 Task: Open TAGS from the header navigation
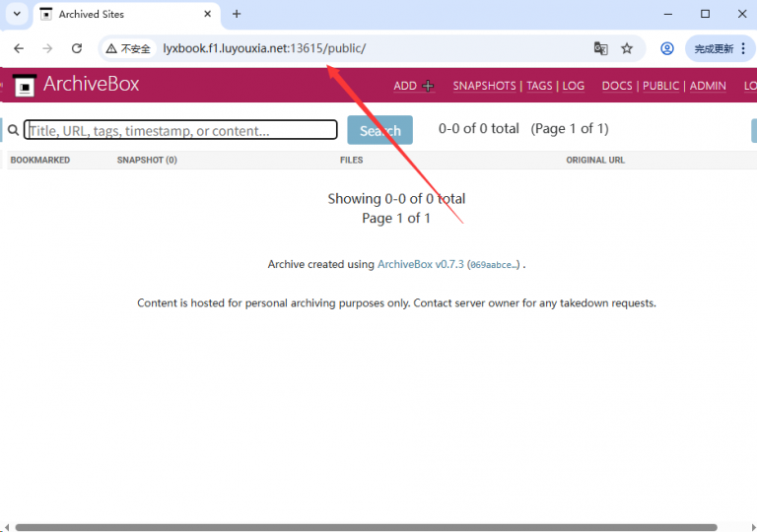[x=539, y=86]
